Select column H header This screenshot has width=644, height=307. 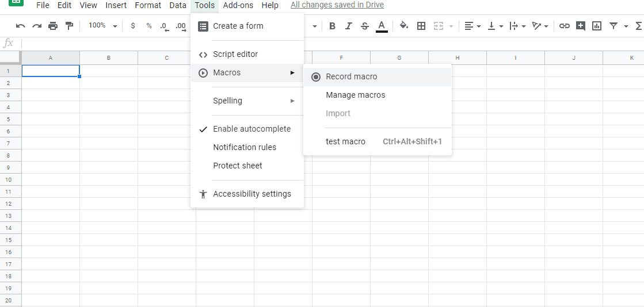[457, 58]
